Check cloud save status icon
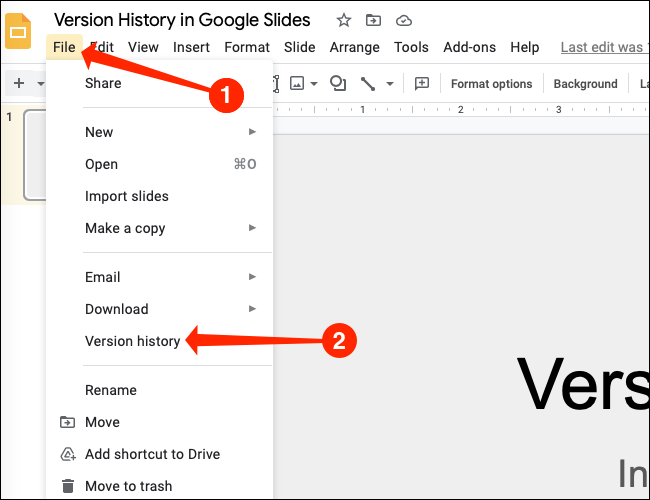 coord(403,20)
